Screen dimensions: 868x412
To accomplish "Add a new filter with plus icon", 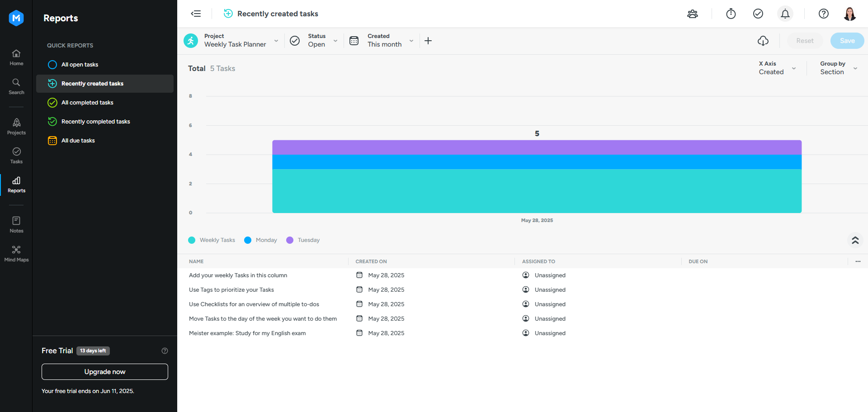I will point(428,41).
